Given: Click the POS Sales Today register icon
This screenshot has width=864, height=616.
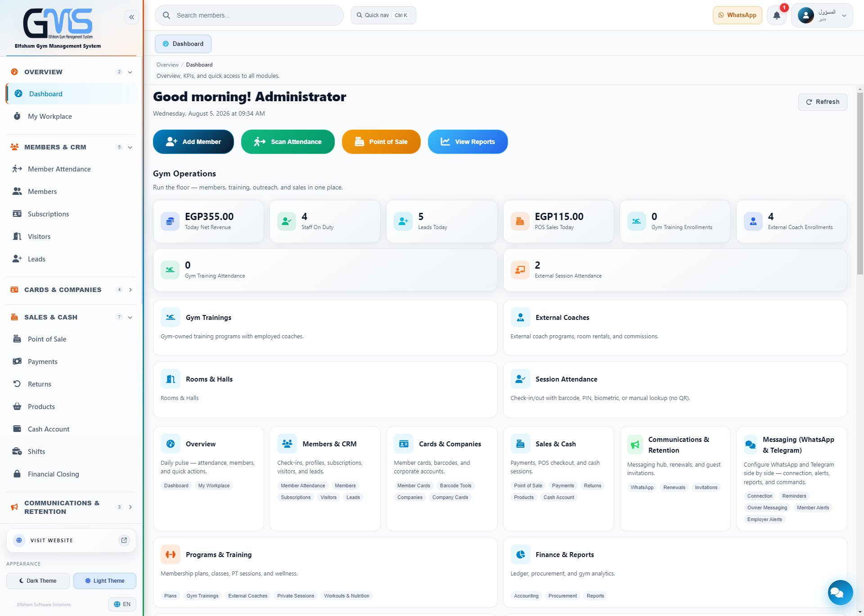Looking at the screenshot, I should click(520, 221).
